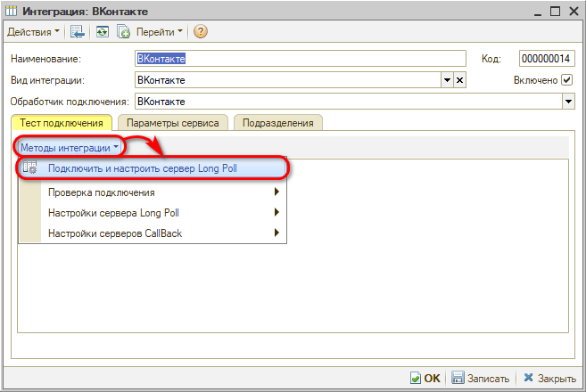This screenshot has width=586, height=392.
Task: Expand the Вид интеграции dropdown arrow
Action: coord(447,80)
